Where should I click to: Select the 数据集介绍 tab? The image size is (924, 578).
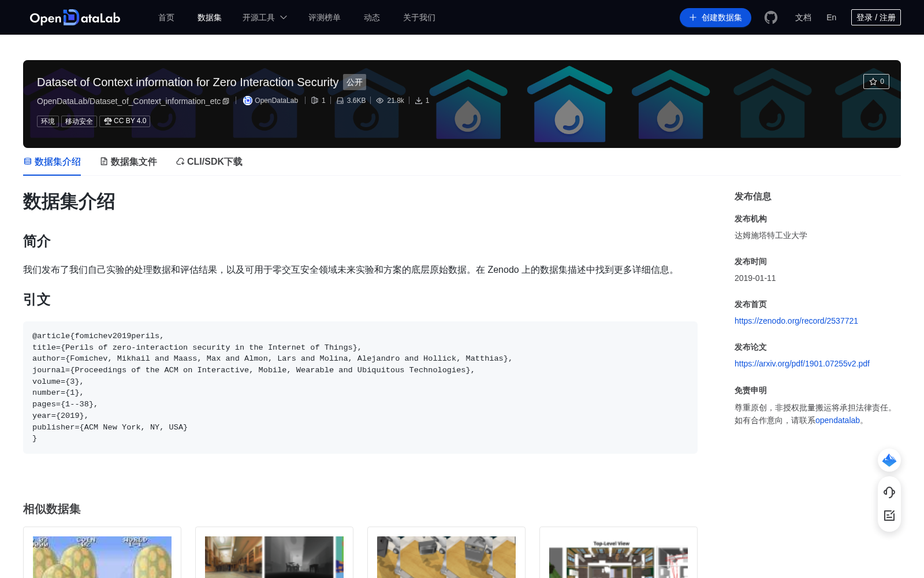coord(52,162)
